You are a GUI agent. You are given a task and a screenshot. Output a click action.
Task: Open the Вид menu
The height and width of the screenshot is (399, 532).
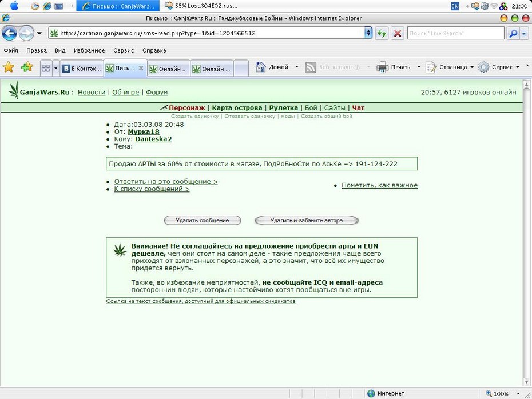click(60, 50)
